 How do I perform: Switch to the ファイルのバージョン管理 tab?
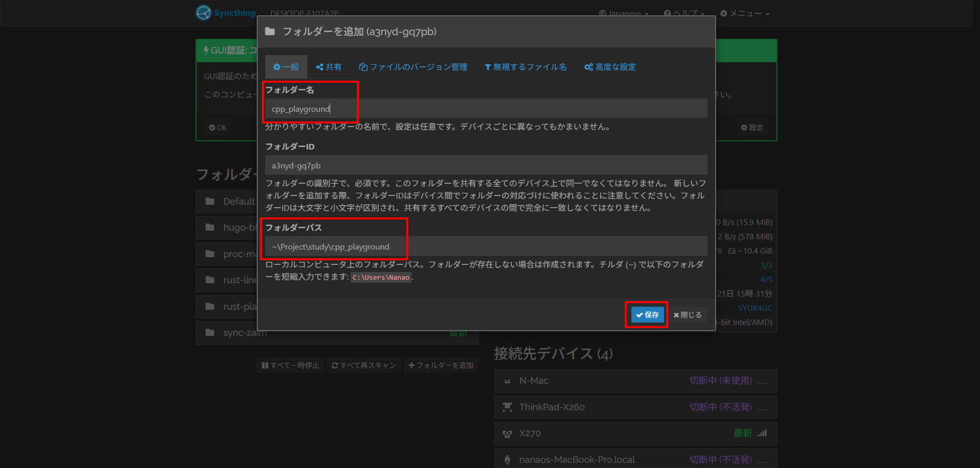point(413,67)
